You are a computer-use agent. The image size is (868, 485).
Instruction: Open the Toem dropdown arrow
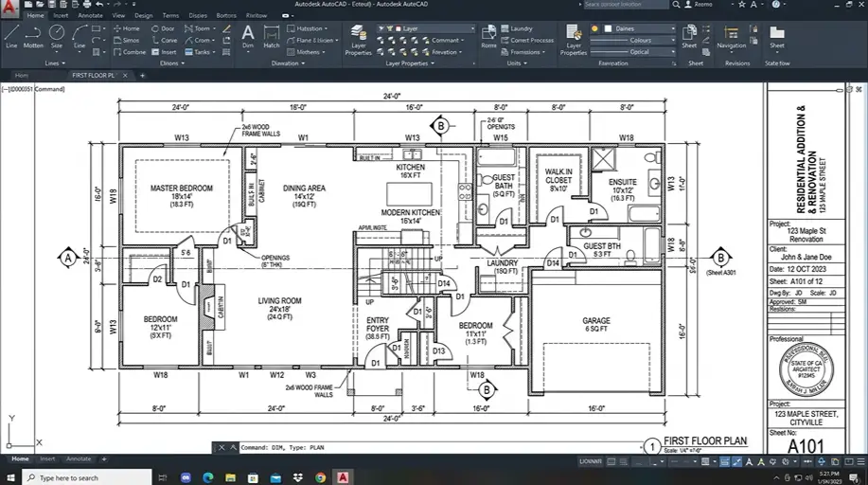click(x=214, y=28)
